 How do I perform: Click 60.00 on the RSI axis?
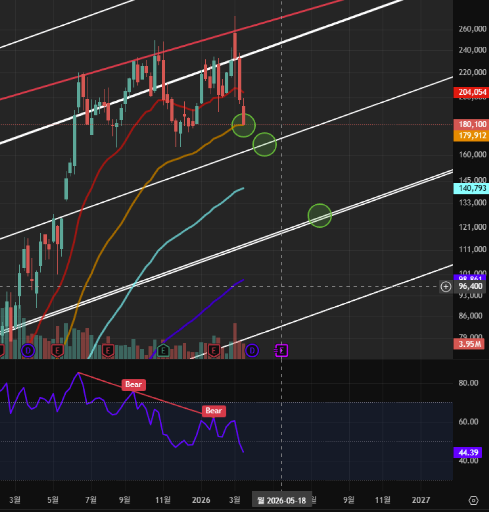468,422
